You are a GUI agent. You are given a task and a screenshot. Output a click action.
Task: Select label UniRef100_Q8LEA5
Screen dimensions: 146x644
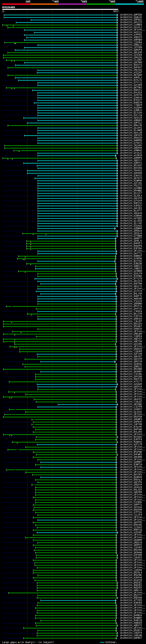131,53
